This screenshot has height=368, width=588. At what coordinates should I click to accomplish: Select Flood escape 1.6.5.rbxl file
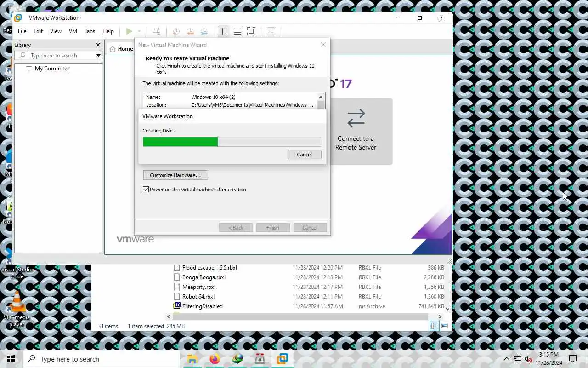pos(209,268)
